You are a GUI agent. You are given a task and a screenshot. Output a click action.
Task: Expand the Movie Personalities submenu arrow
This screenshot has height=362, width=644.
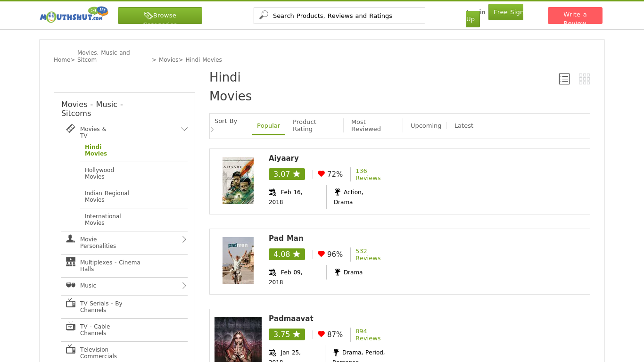point(184,239)
